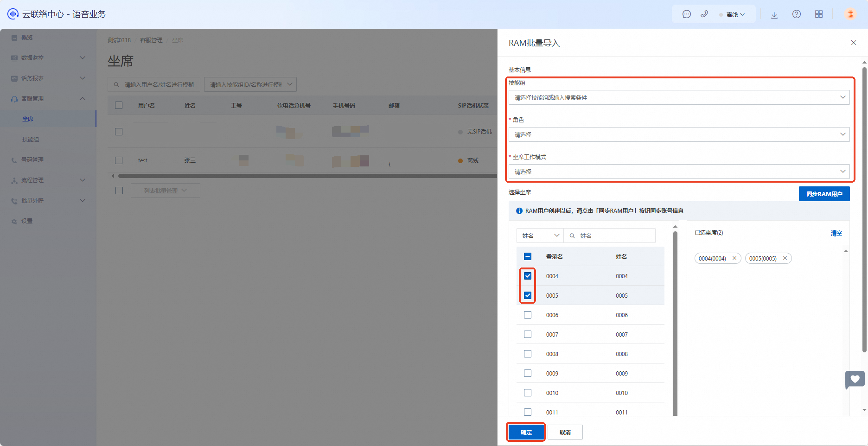The height and width of the screenshot is (446, 868).
Task: Click the 姓名 search input field
Action: (x=610, y=236)
